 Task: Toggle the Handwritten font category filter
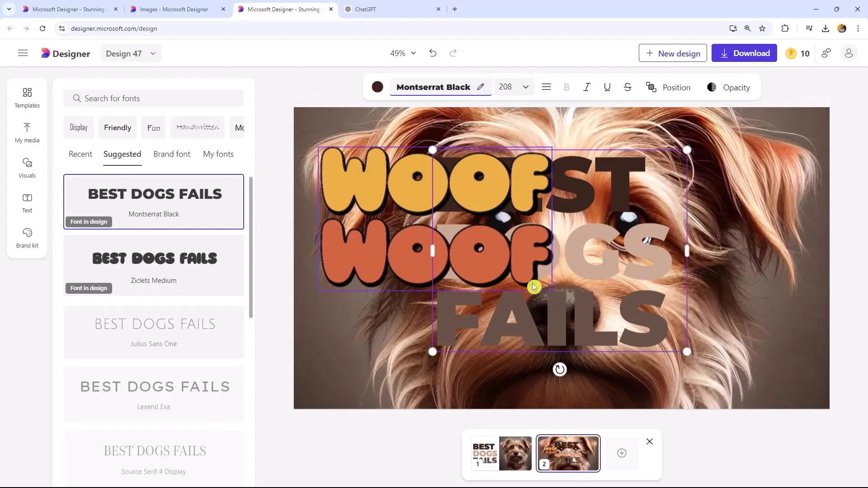coord(197,127)
